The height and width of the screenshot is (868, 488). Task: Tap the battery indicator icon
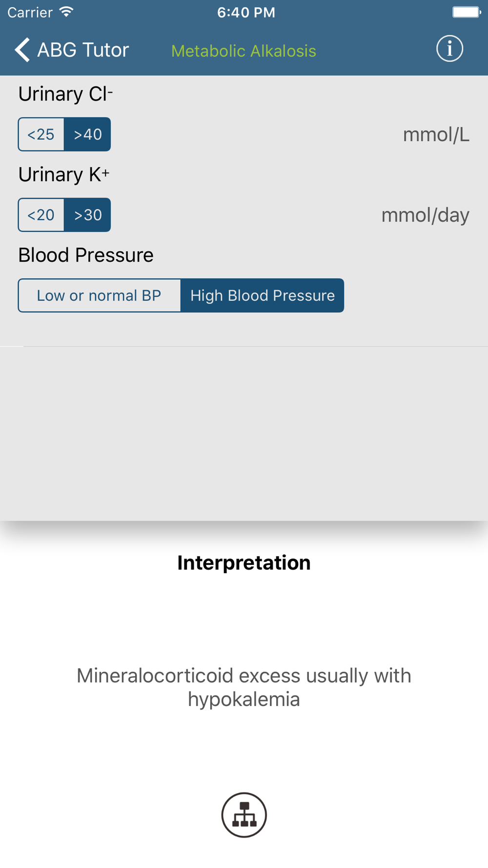467,12
